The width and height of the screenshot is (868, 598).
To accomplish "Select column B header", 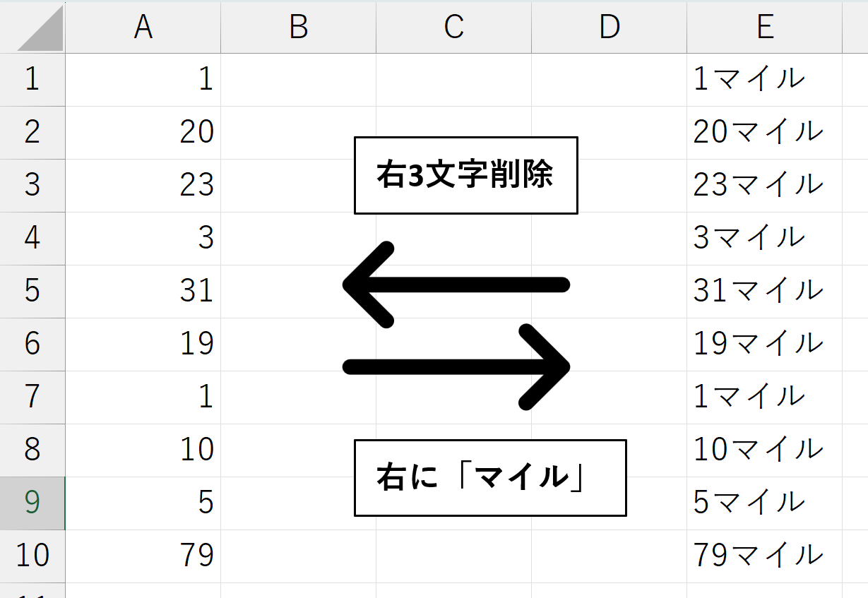I will click(x=298, y=28).
